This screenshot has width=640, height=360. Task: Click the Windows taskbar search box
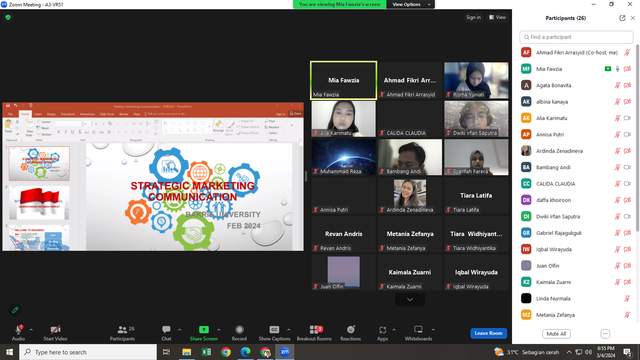click(x=88, y=352)
